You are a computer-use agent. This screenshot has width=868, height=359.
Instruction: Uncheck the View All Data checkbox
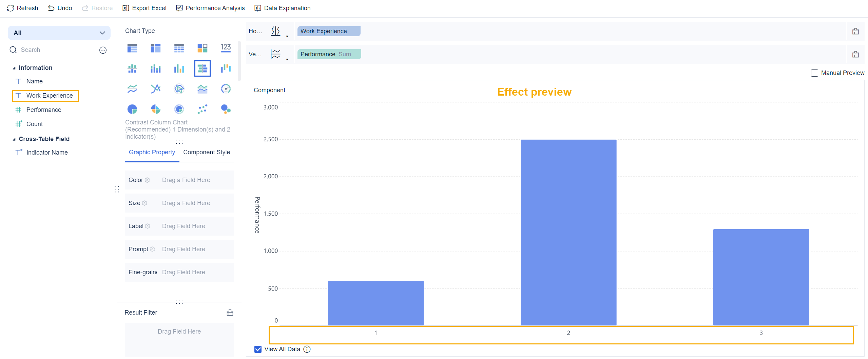[258, 349]
